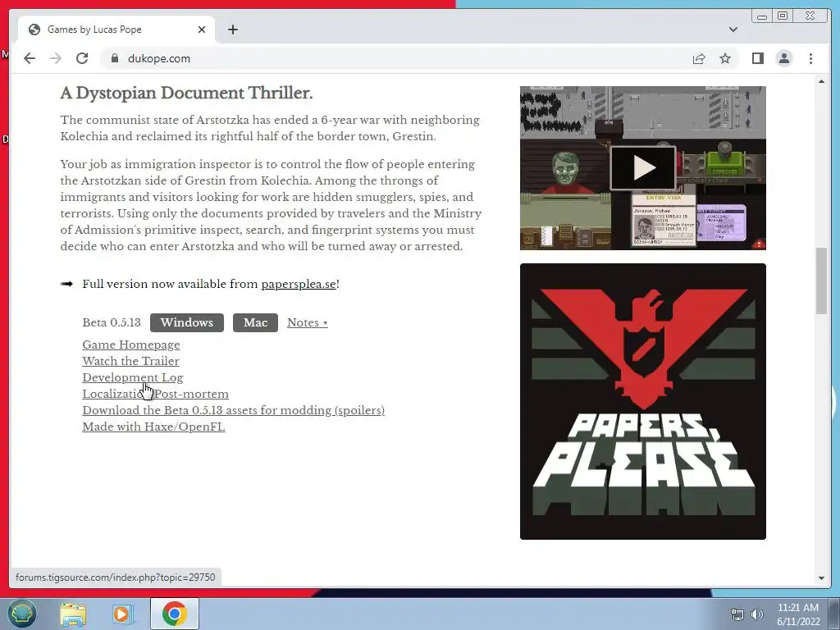The height and width of the screenshot is (630, 840).
Task: Click the scrollbar up arrow
Action: coord(821,81)
